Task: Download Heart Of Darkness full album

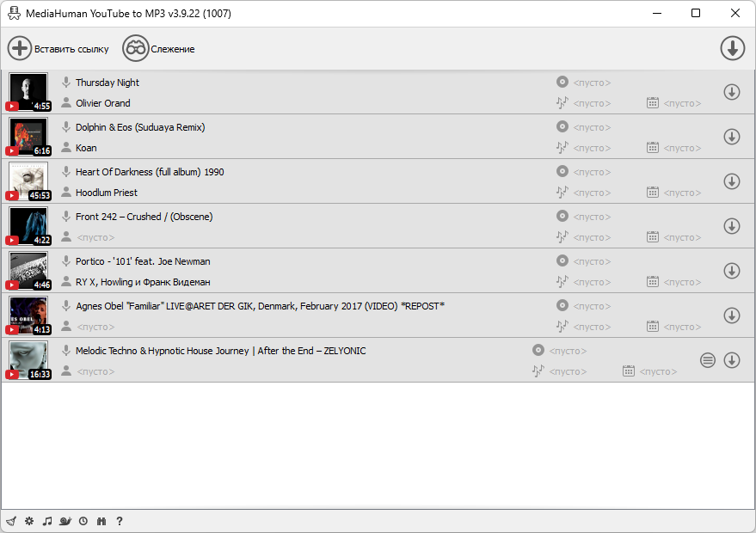Action: pyautogui.click(x=731, y=181)
